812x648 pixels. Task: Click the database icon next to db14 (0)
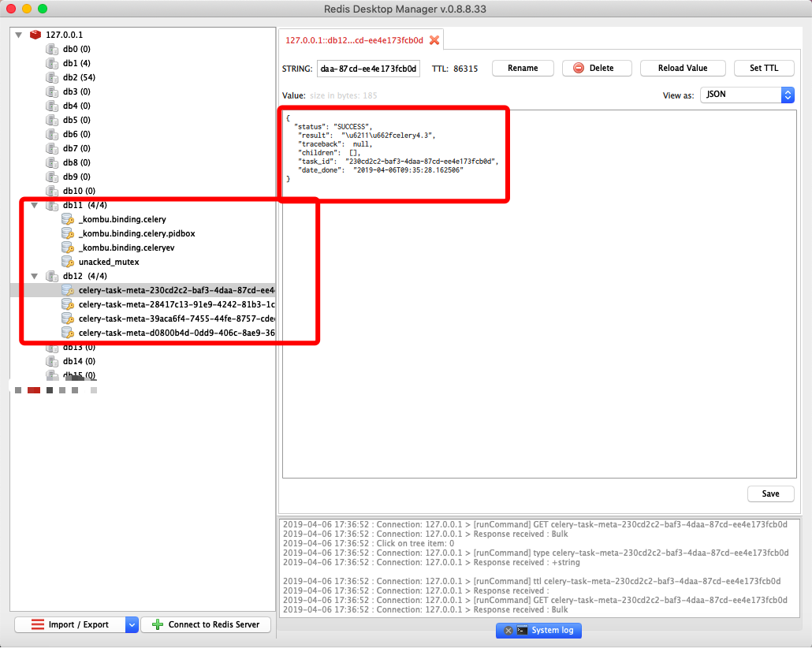pos(52,361)
